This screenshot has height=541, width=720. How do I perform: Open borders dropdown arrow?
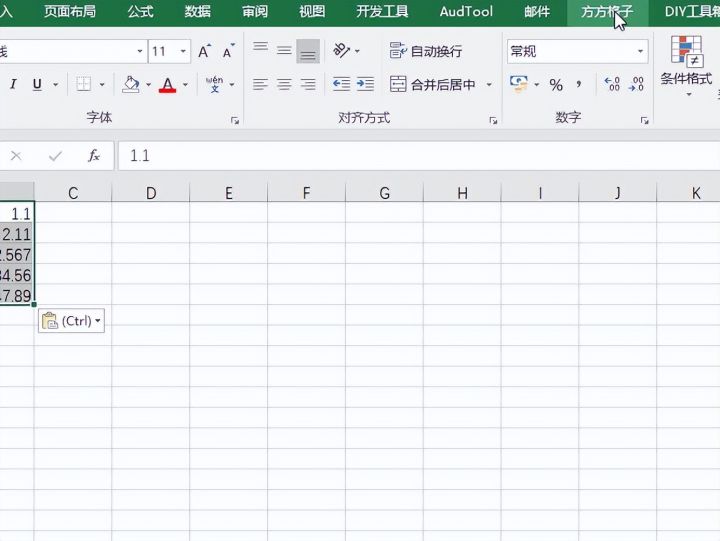(x=102, y=85)
